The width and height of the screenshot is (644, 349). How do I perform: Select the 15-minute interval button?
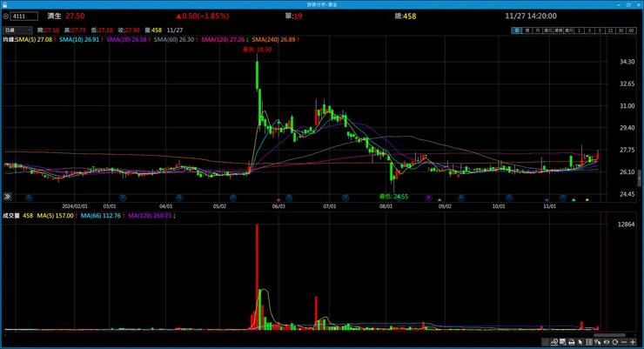[x=610, y=30]
